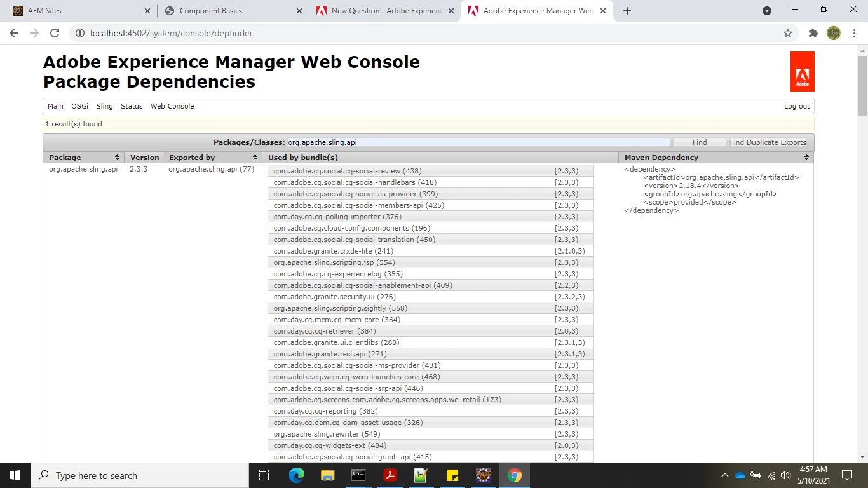The height and width of the screenshot is (488, 868).
Task: Click the Wi-Fi network tray icon
Action: coord(771,475)
